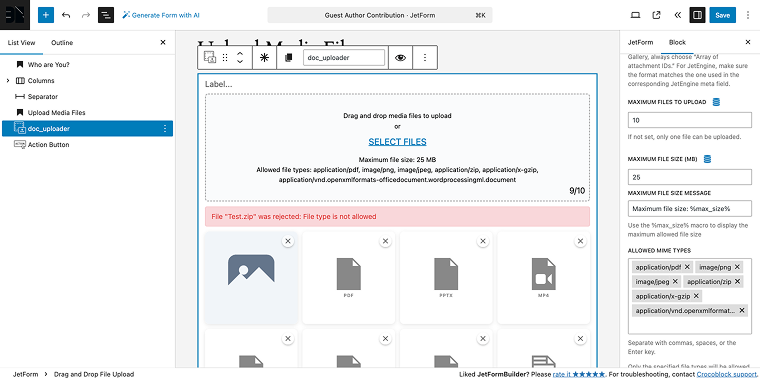Viewport: 760px width, 380px height.
Task: Click the block drag handle icon
Action: pyautogui.click(x=225, y=58)
